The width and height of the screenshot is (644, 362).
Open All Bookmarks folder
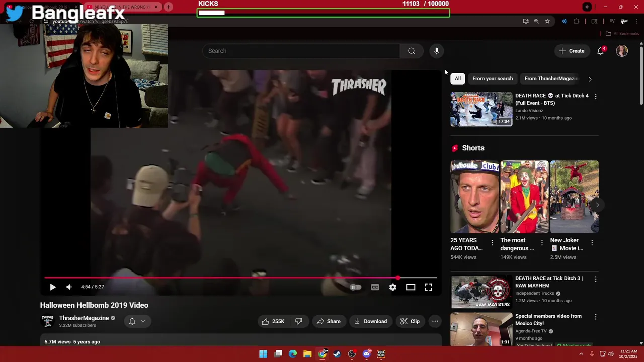tap(622, 34)
